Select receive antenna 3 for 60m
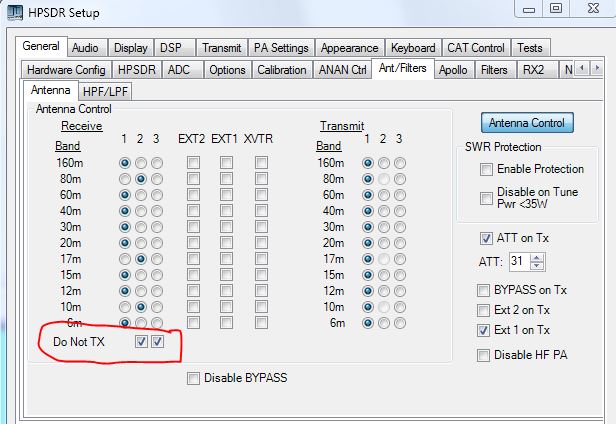The image size is (616, 424). tap(157, 195)
